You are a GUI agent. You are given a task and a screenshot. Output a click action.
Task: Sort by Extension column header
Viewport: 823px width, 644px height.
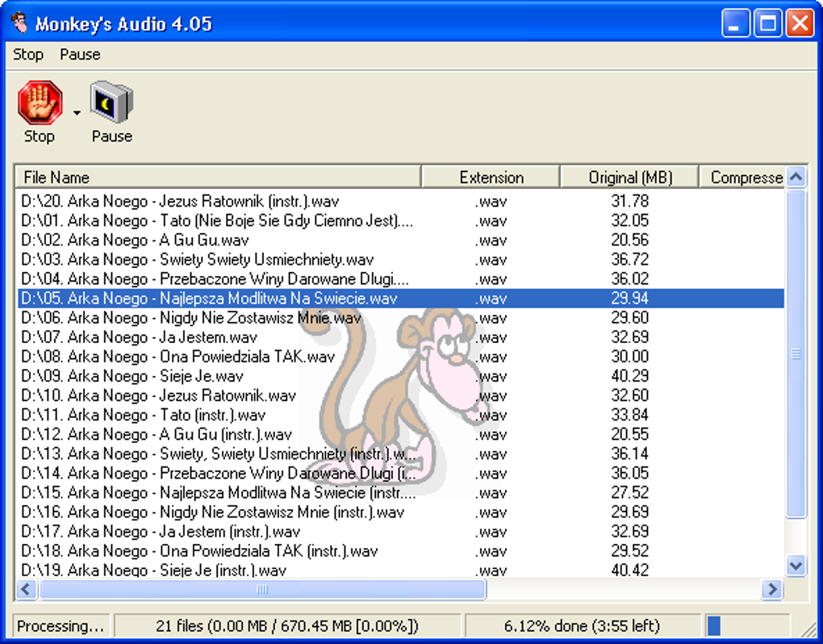491,178
